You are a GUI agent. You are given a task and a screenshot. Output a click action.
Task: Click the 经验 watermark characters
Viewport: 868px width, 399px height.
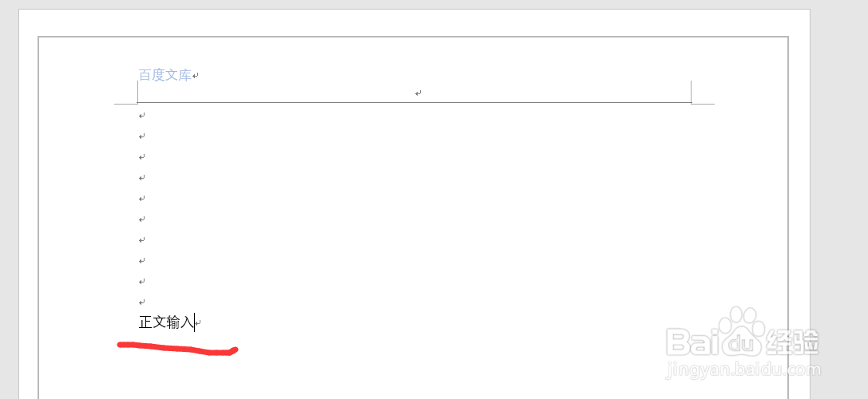click(792, 342)
